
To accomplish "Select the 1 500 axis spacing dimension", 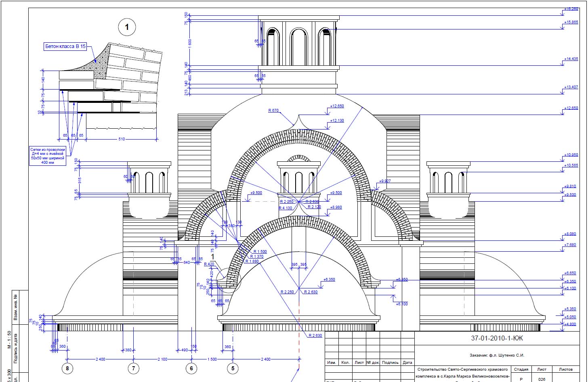I will (212, 359).
